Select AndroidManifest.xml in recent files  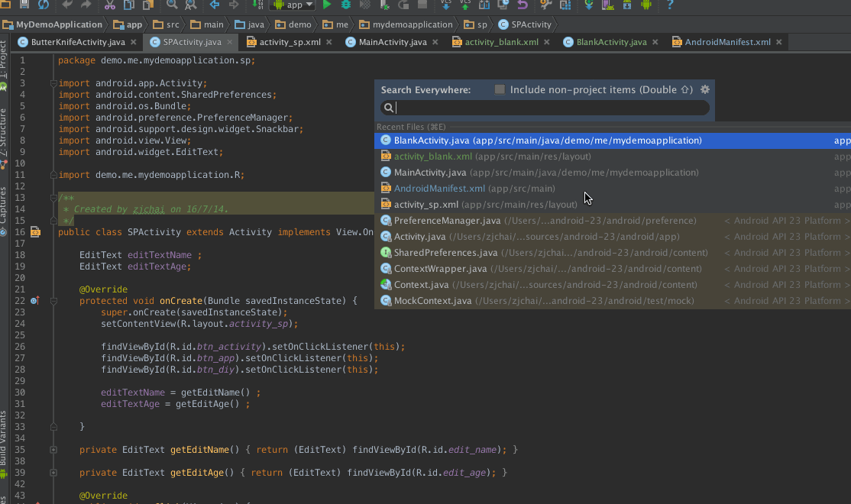(613, 189)
